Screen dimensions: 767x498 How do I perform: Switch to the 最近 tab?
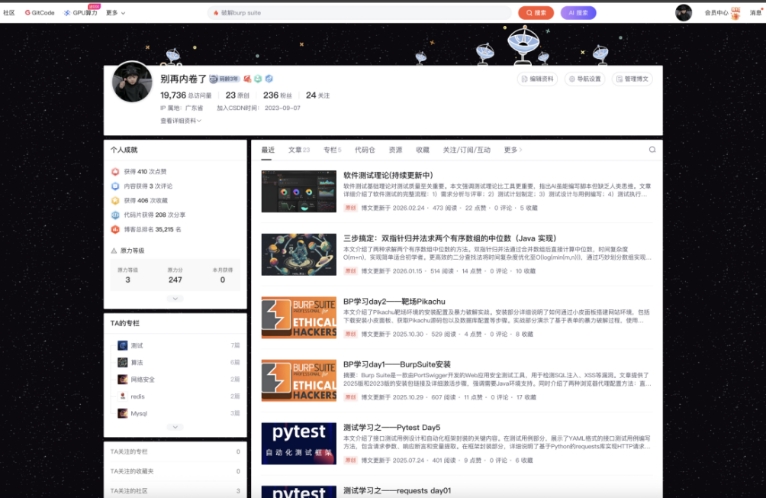click(268, 150)
